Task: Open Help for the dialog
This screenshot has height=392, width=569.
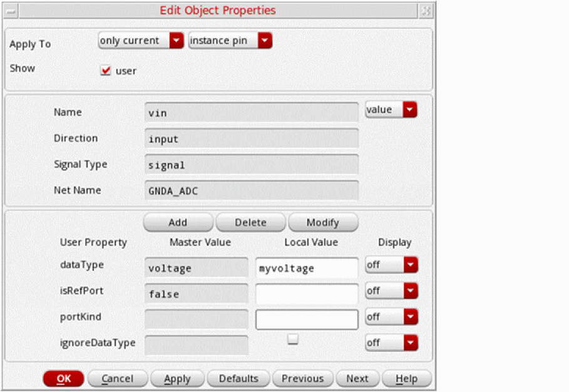Action: 406,379
